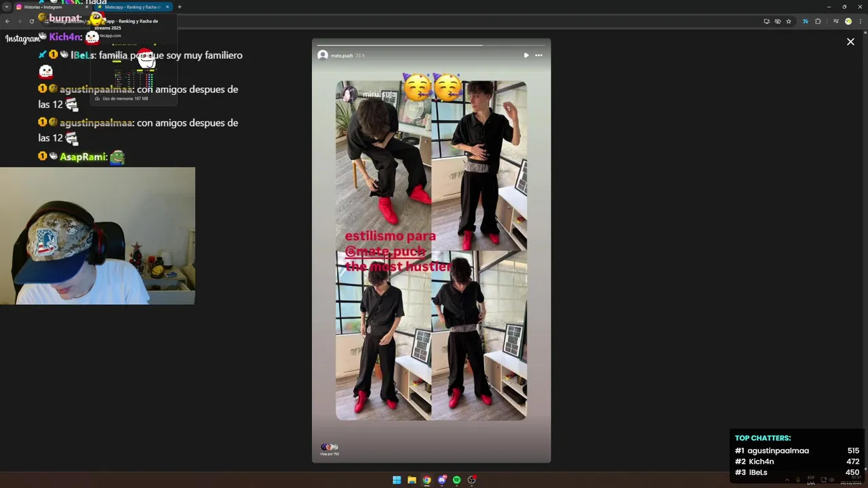Go forward in browser history
The width and height of the screenshot is (868, 488).
point(20,21)
